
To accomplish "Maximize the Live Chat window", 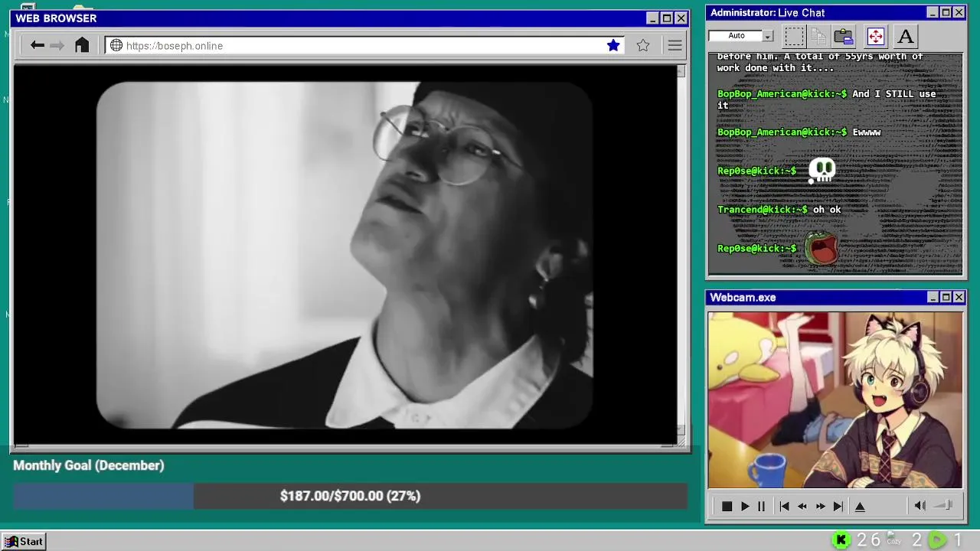I will (946, 12).
